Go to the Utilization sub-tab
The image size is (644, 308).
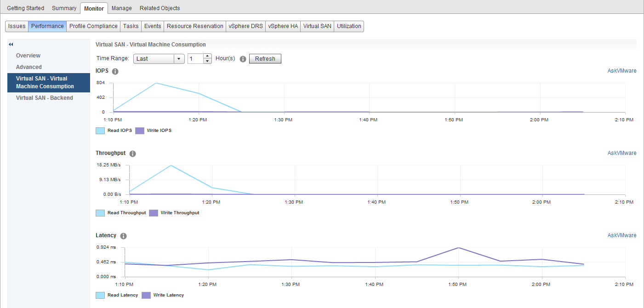pyautogui.click(x=349, y=26)
